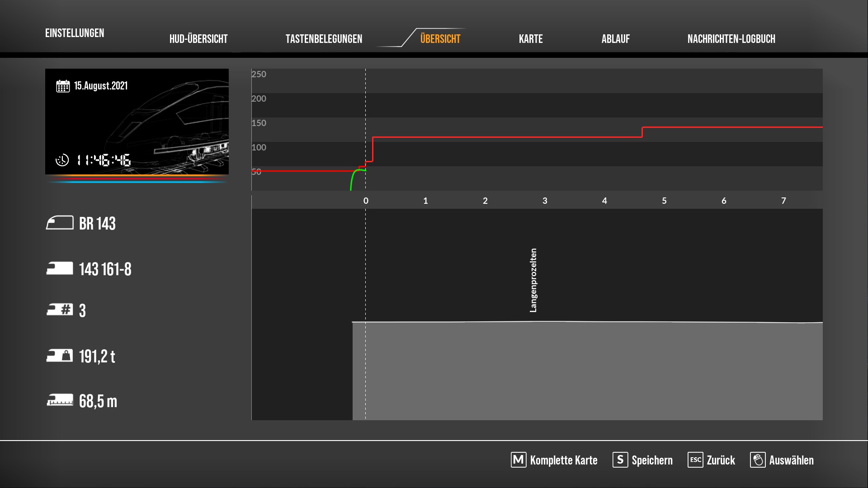This screenshot has height=488, width=868.
Task: Click the train weight icon beside 191,2 t
Action: tap(60, 356)
